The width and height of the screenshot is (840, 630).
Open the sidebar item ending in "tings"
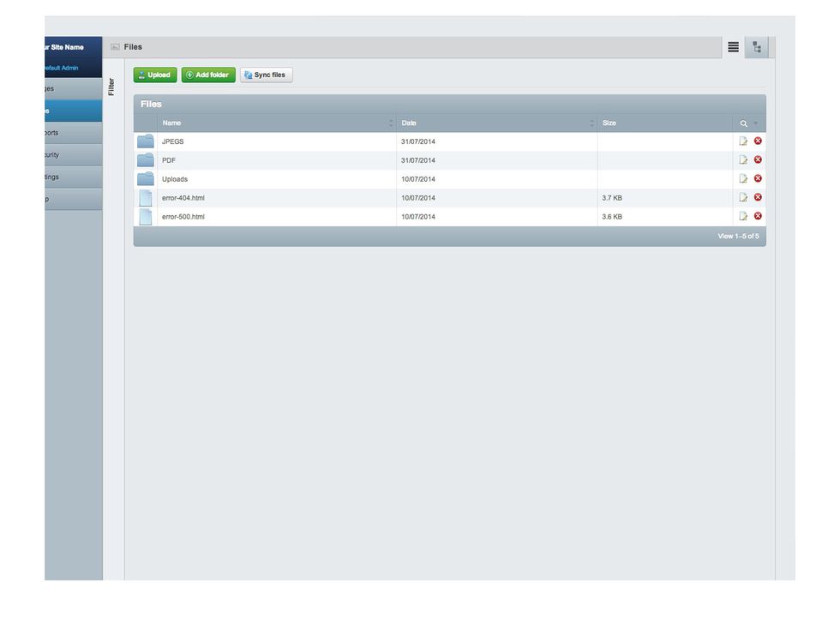[74, 177]
